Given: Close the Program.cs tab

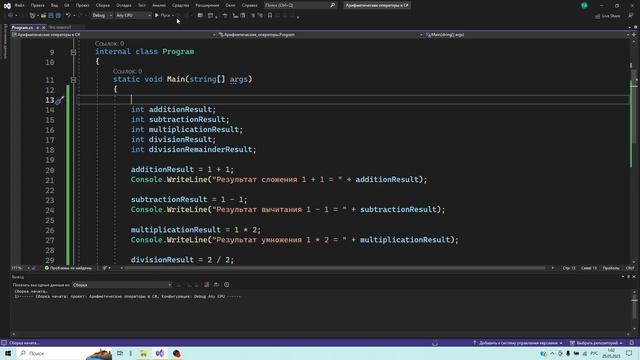Looking at the screenshot, I should coord(44,27).
